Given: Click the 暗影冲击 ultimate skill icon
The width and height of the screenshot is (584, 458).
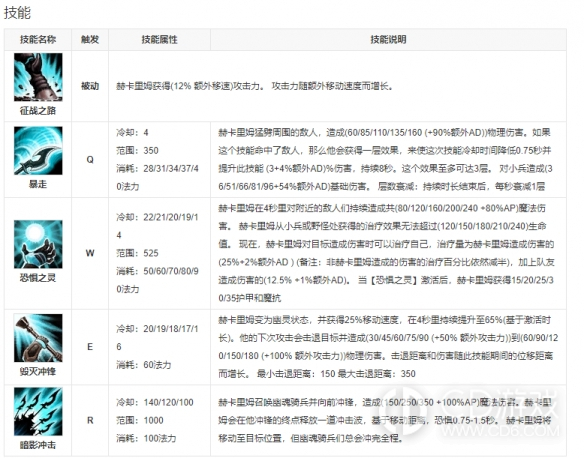Looking at the screenshot, I should pos(38,411).
